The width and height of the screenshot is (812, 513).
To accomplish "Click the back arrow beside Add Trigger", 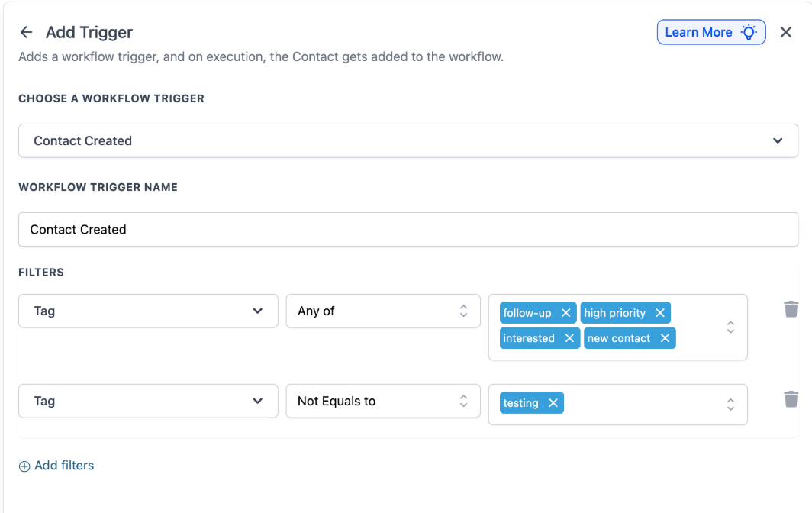I will 26,32.
